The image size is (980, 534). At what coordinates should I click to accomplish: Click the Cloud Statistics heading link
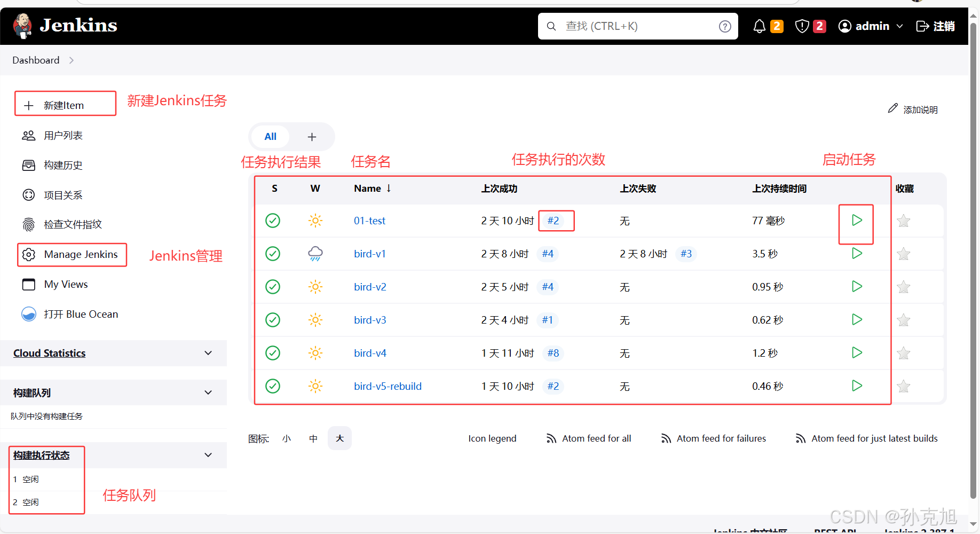(49, 353)
